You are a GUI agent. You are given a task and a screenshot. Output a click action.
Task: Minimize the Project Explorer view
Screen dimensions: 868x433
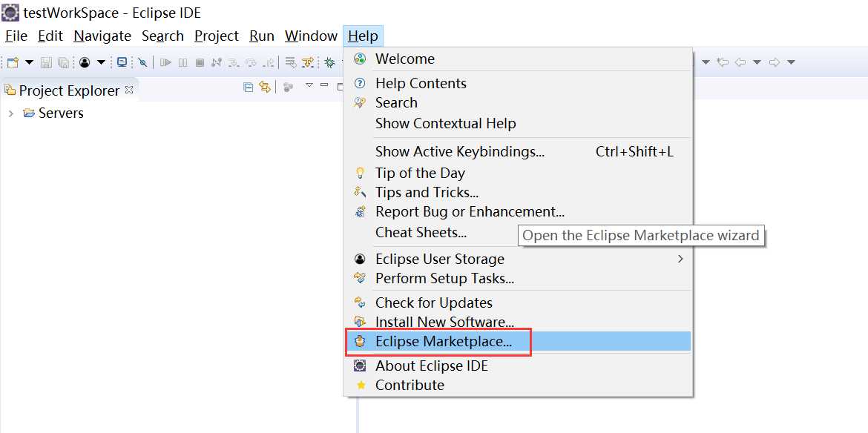point(324,85)
